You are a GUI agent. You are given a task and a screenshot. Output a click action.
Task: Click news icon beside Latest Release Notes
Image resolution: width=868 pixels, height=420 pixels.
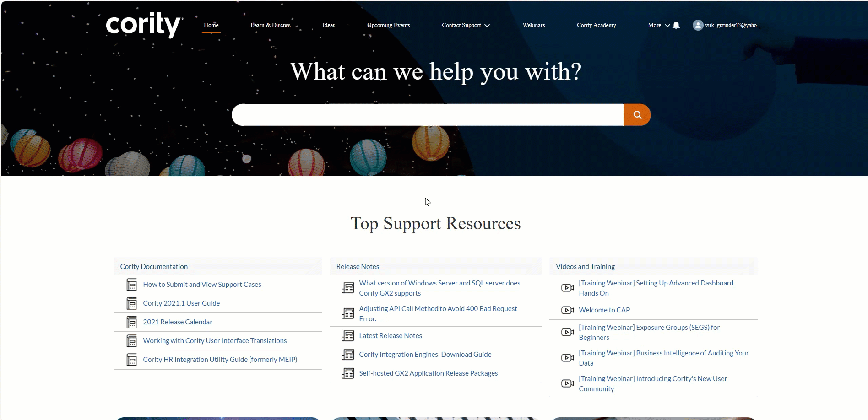point(348,336)
